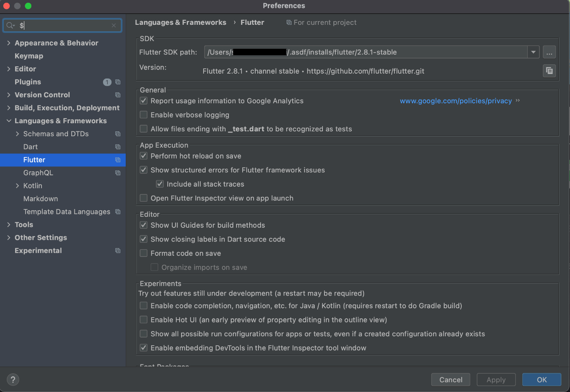Open the Flutter SDK path dropdown arrow

pos(533,52)
